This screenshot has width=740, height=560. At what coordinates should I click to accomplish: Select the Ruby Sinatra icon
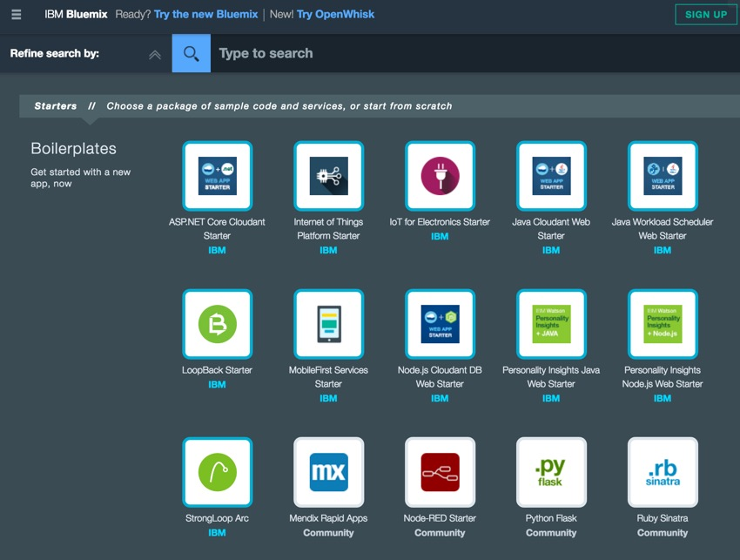(x=663, y=472)
